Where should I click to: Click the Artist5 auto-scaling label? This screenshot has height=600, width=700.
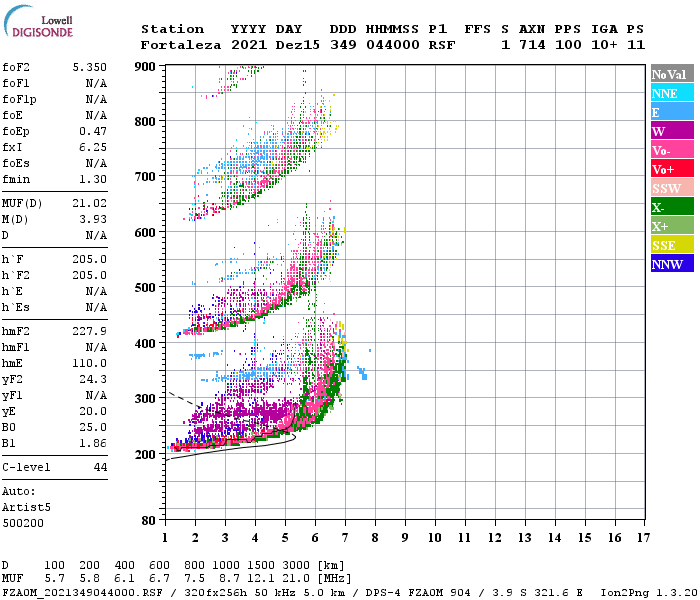click(x=26, y=508)
